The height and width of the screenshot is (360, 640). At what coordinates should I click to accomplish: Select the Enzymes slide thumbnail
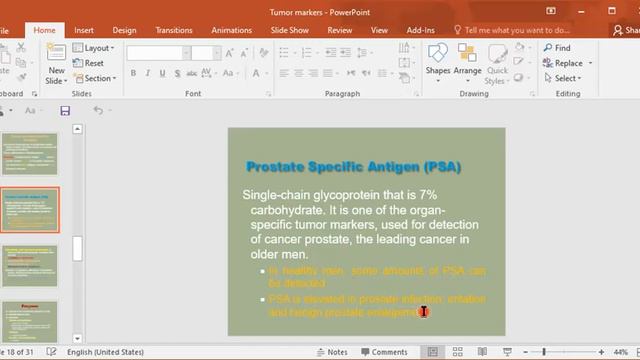pos(30,322)
